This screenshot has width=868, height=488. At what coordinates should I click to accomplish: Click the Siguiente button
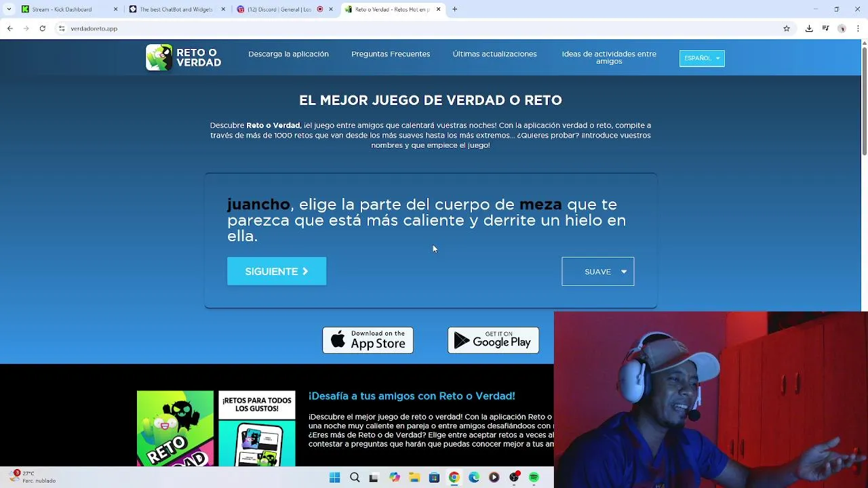coord(277,271)
